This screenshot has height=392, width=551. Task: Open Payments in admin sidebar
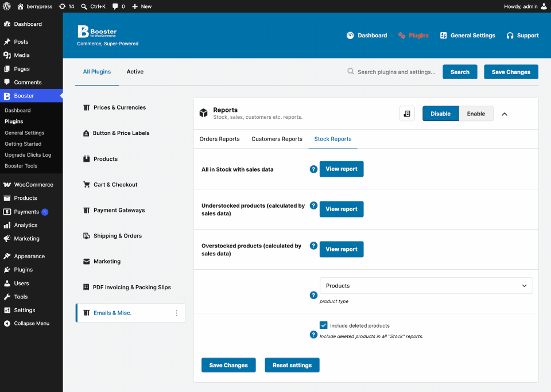pos(31,212)
